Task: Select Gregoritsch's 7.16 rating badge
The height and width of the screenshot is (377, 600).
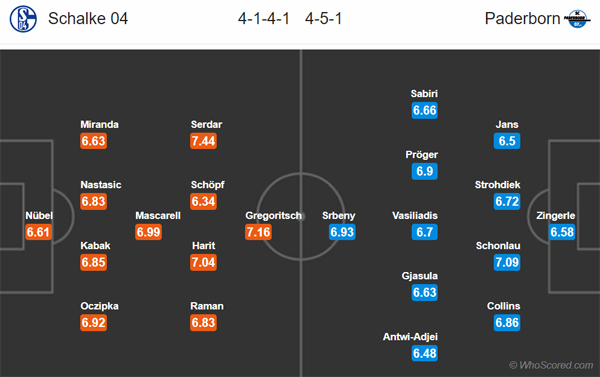Action: [258, 232]
